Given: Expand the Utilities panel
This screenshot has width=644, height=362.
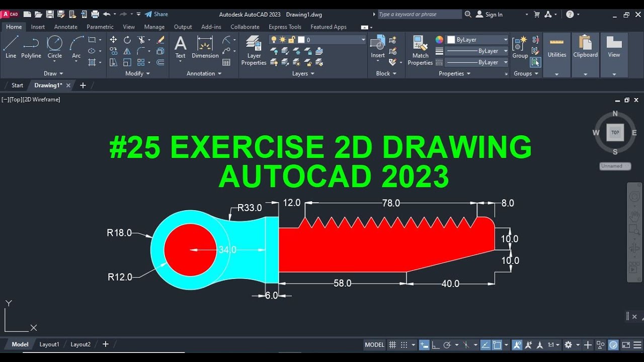Looking at the screenshot, I should [557, 74].
